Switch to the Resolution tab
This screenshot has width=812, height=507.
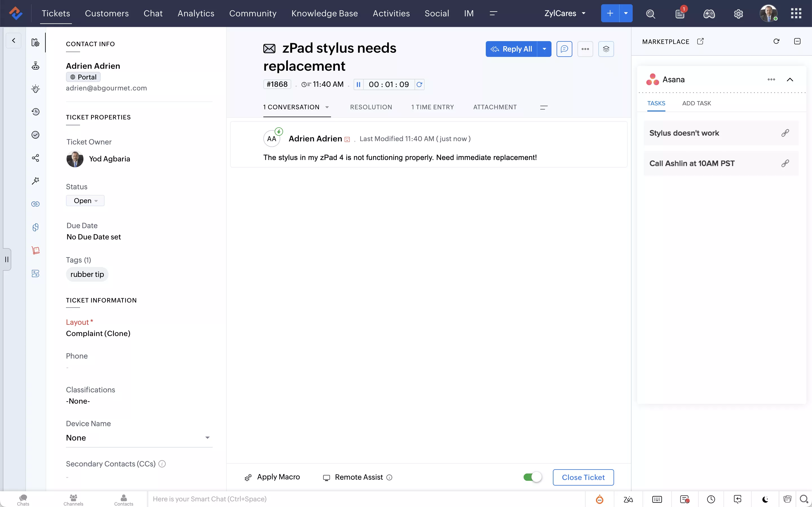pos(371,107)
